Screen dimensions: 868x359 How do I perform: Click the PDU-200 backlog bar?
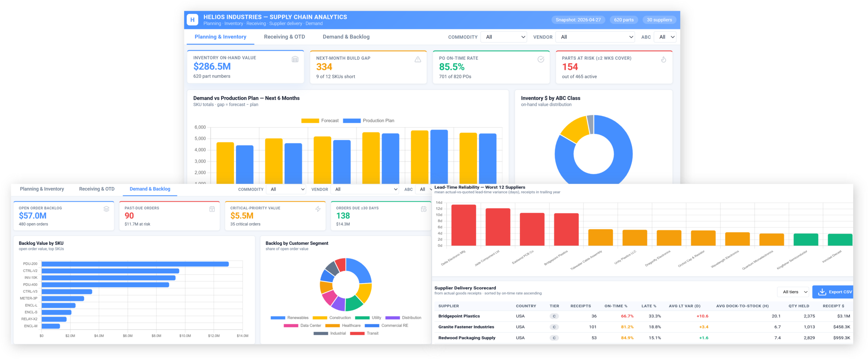pos(135,264)
